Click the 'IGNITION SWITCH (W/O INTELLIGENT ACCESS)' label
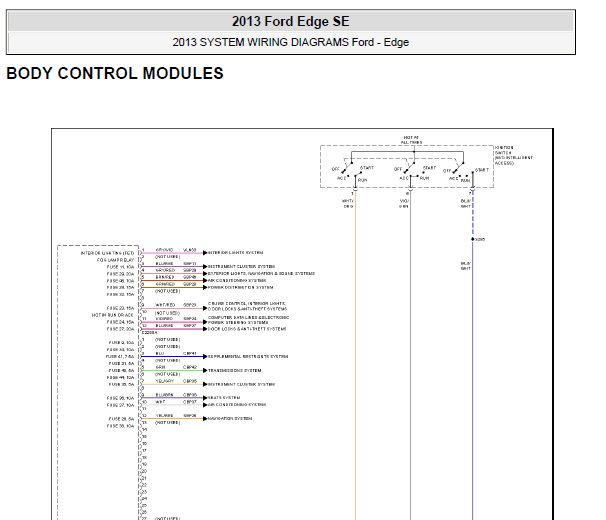Screen dimensions: 606x520 pos(514,155)
